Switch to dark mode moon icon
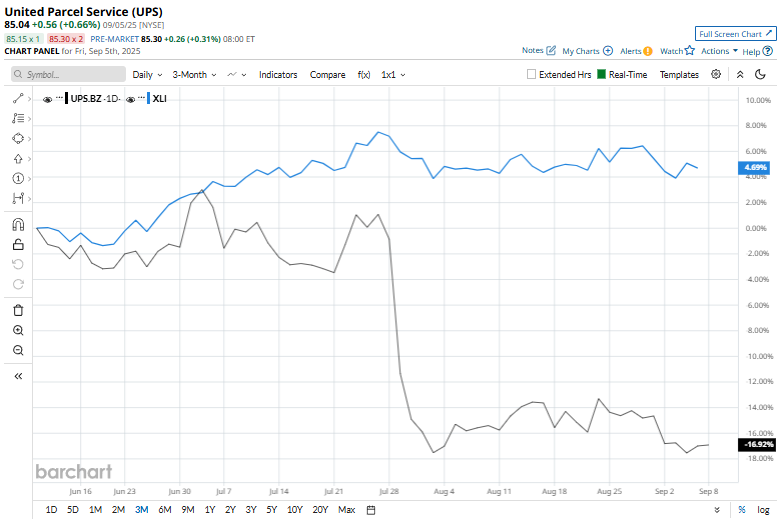Image resolution: width=780 pixels, height=527 pixels. coord(760,74)
